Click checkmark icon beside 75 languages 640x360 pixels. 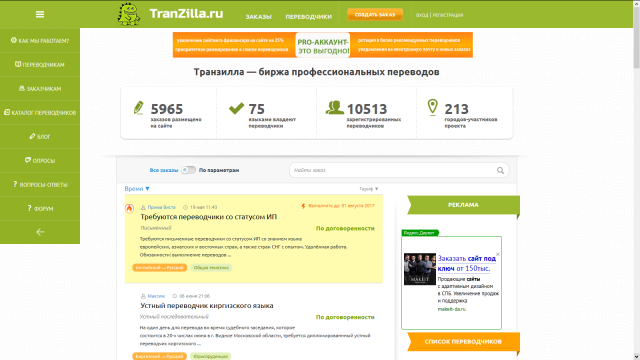click(236, 108)
